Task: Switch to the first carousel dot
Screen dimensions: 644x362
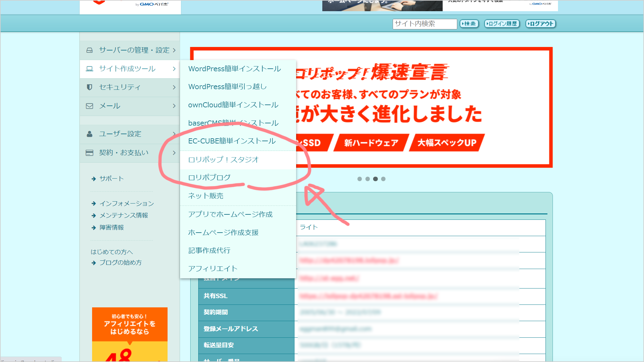Action: coord(359,179)
